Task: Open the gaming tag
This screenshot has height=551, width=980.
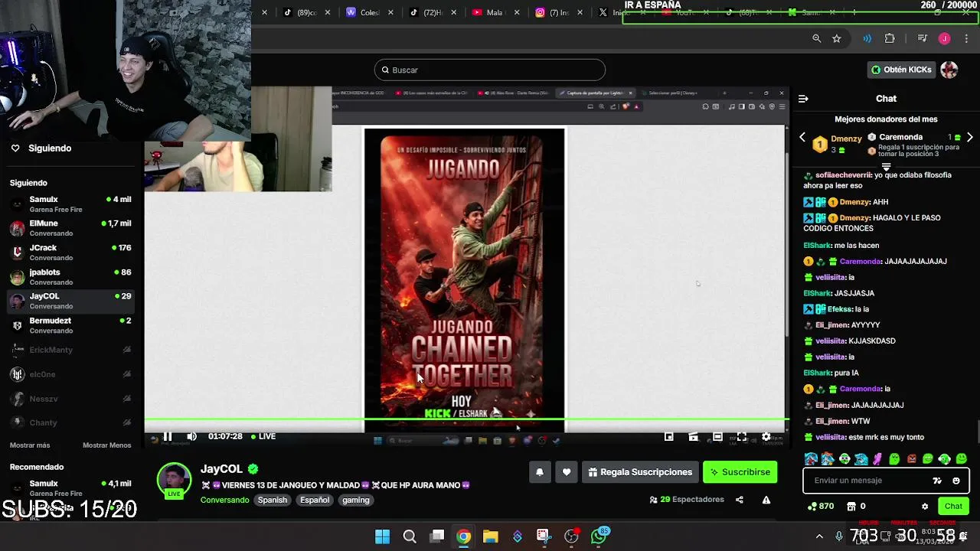Action: click(x=356, y=500)
